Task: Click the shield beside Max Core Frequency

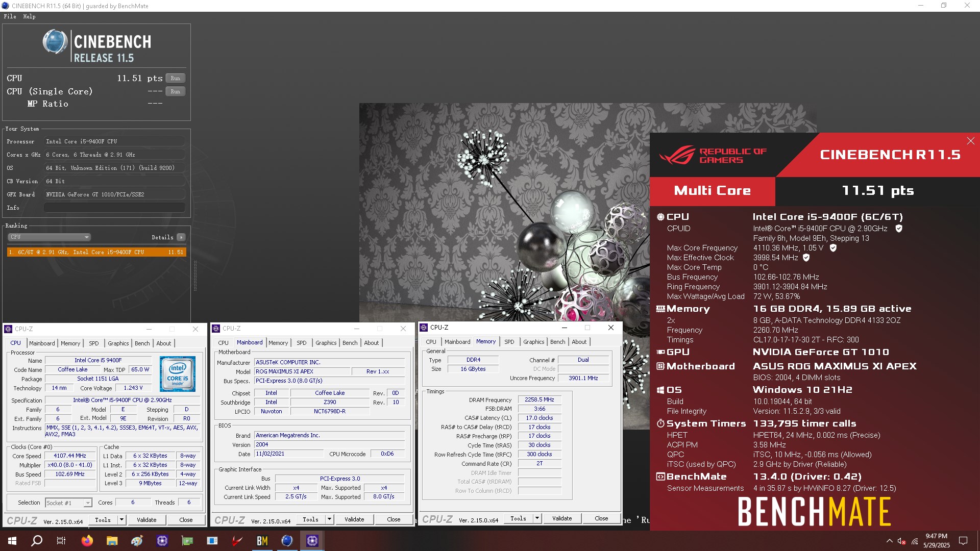Action: [x=833, y=248]
